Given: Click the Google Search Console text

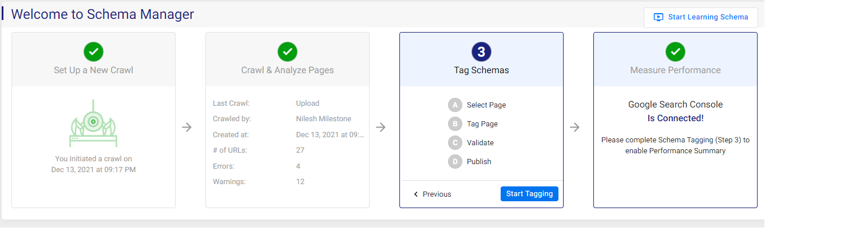Looking at the screenshot, I should click(x=675, y=105).
